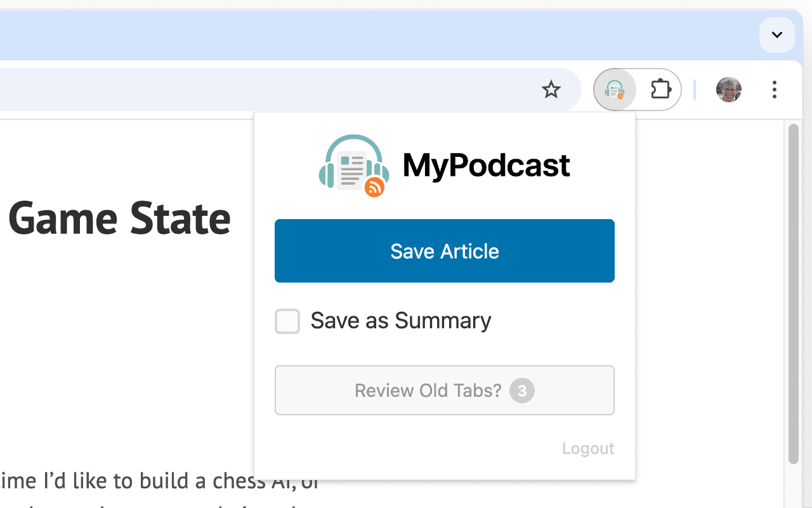The height and width of the screenshot is (508, 812).
Task: Log out via the Logout link
Action: tap(587, 449)
